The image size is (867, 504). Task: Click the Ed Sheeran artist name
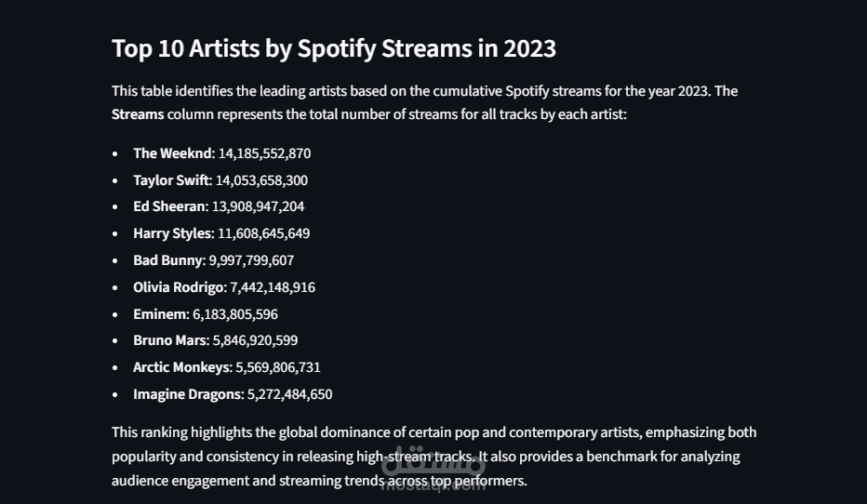point(168,206)
